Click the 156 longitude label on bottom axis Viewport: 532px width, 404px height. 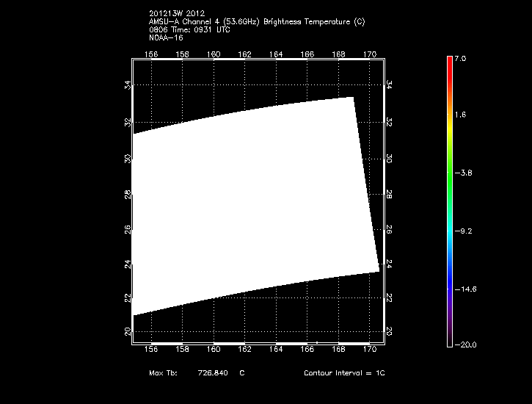[x=152, y=349]
